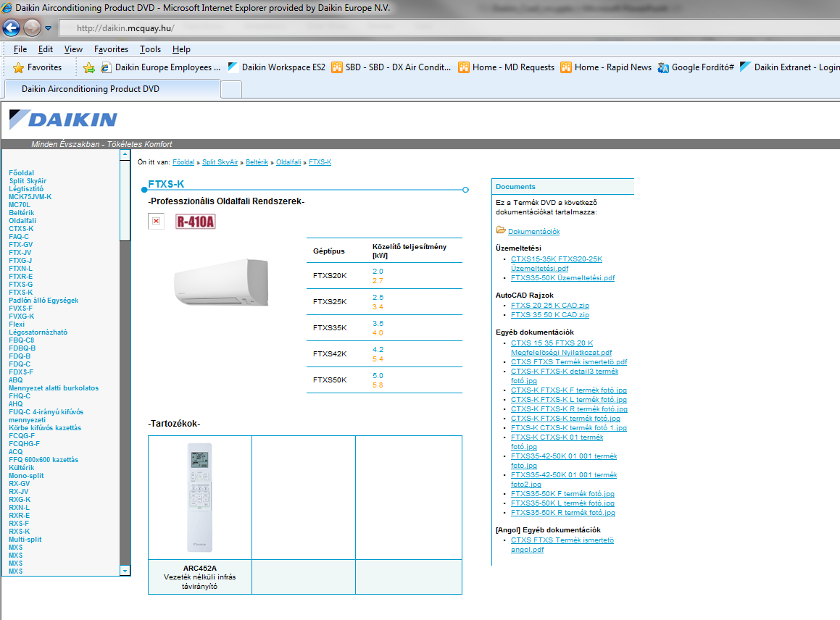Open FTXS35-50K Üzemeltetési.pdf link

coord(562,278)
